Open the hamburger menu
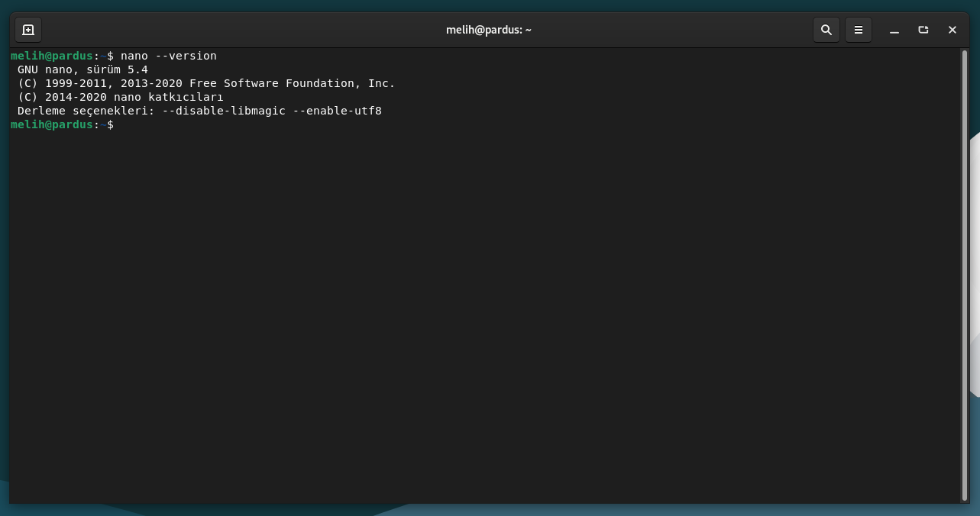The width and height of the screenshot is (980, 516). coord(859,30)
